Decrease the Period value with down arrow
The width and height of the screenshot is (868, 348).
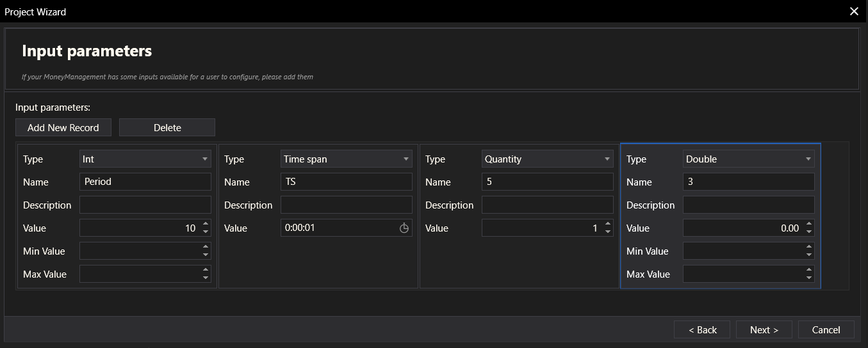click(205, 232)
